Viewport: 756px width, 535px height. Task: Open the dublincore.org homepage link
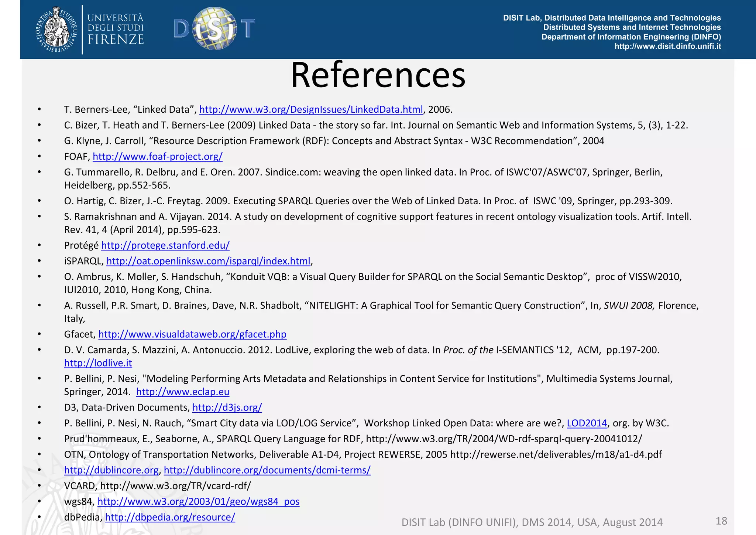pos(111,470)
